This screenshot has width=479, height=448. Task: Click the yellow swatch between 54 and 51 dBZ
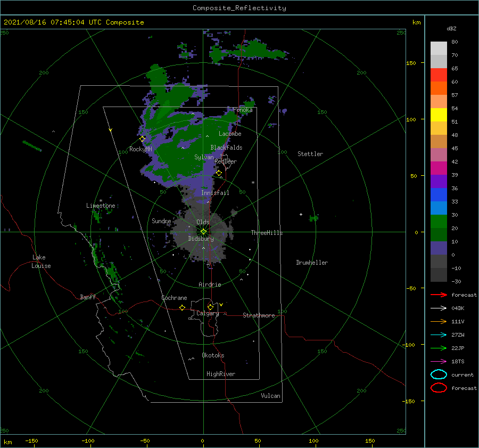pos(439,115)
